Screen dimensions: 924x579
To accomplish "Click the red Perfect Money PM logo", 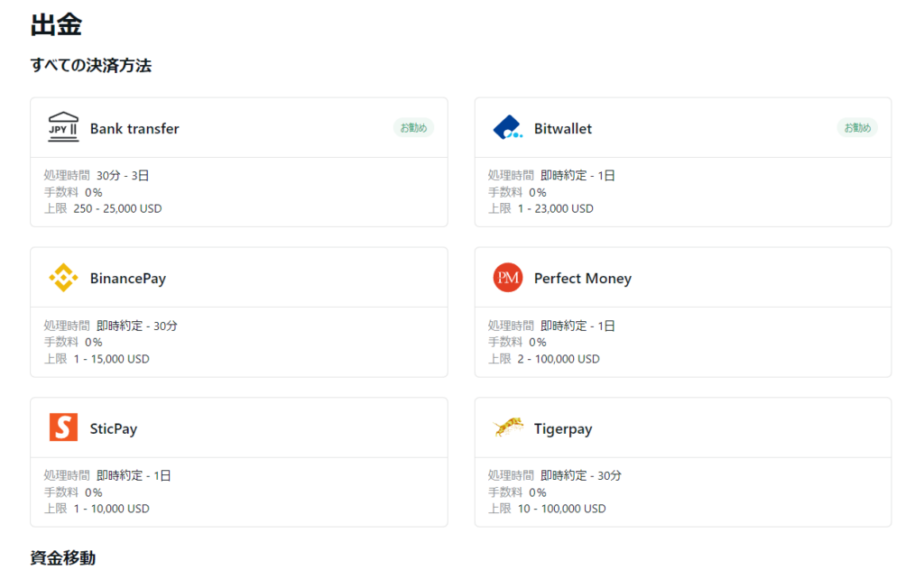I will [x=507, y=278].
